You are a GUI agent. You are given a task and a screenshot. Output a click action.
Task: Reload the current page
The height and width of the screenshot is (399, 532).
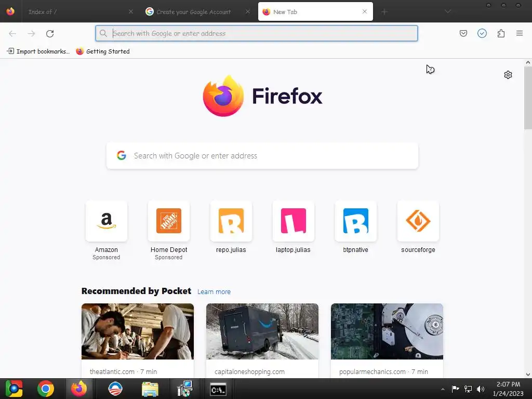click(50, 33)
